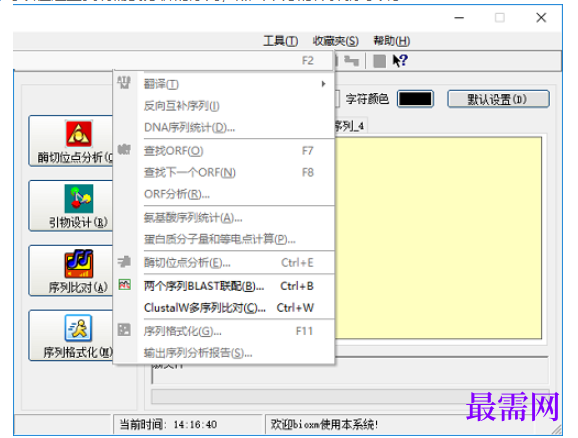Close the application window
Viewport: 578px width, 438px height.
pyautogui.click(x=541, y=18)
